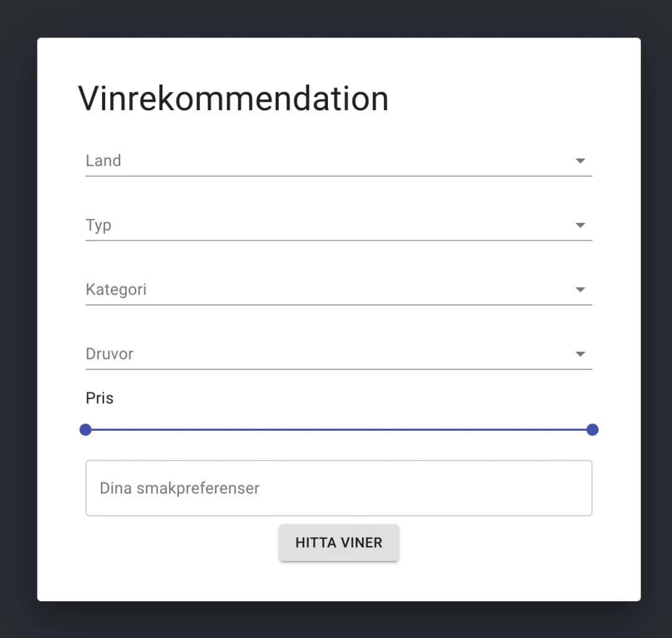Viewport: 672px width, 638px height.
Task: Open the Kategori dropdown
Action: pyautogui.click(x=339, y=289)
